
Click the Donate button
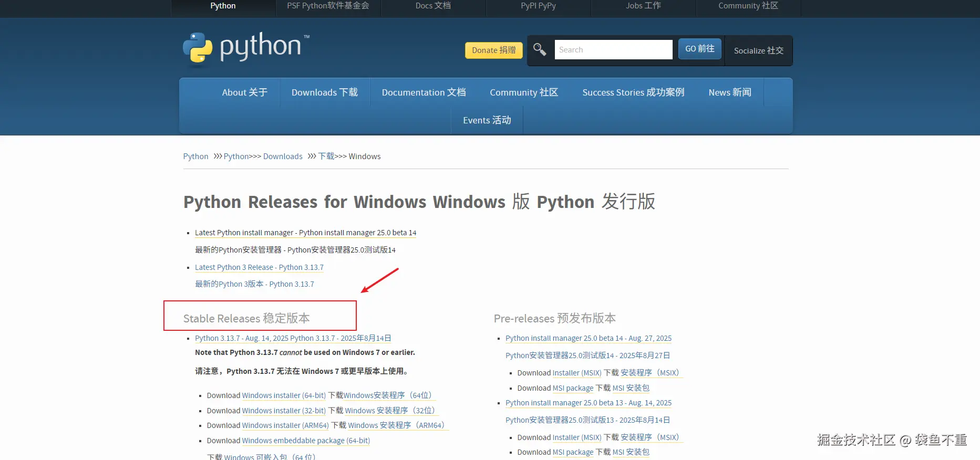click(494, 50)
